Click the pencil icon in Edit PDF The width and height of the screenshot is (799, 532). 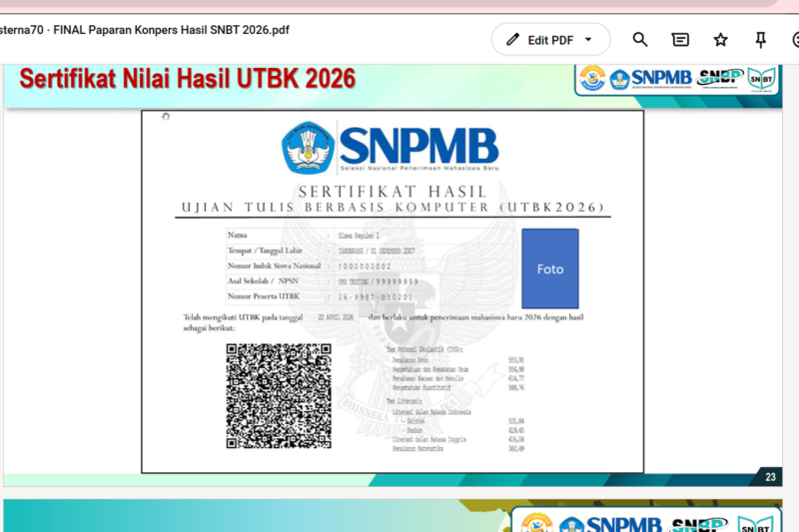tap(512, 40)
